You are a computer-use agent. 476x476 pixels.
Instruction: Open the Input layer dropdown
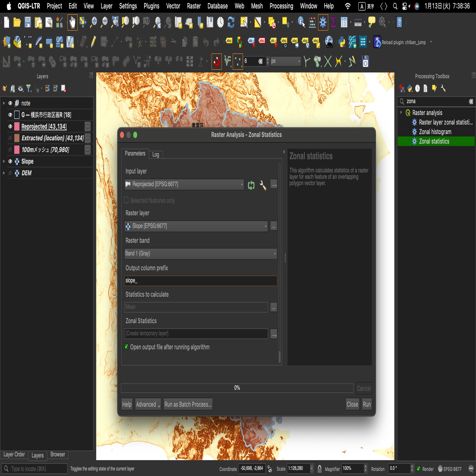[x=184, y=184]
